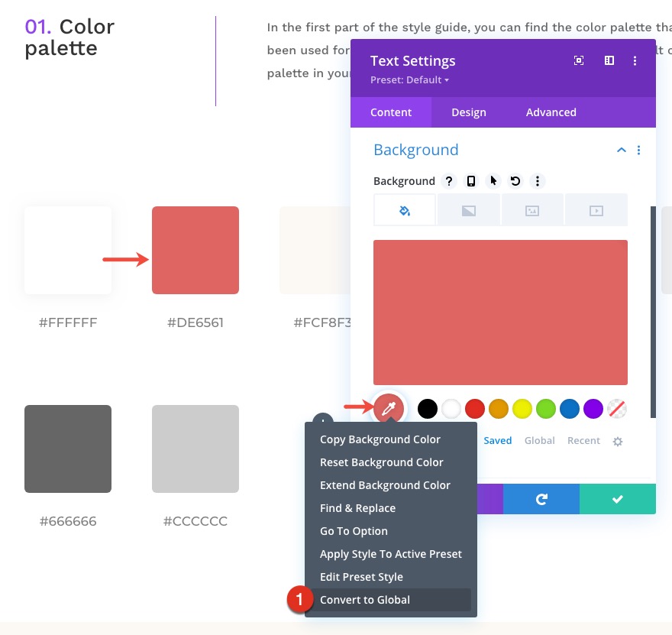Collapse the Background section chevron
The width and height of the screenshot is (672, 635).
tap(621, 150)
